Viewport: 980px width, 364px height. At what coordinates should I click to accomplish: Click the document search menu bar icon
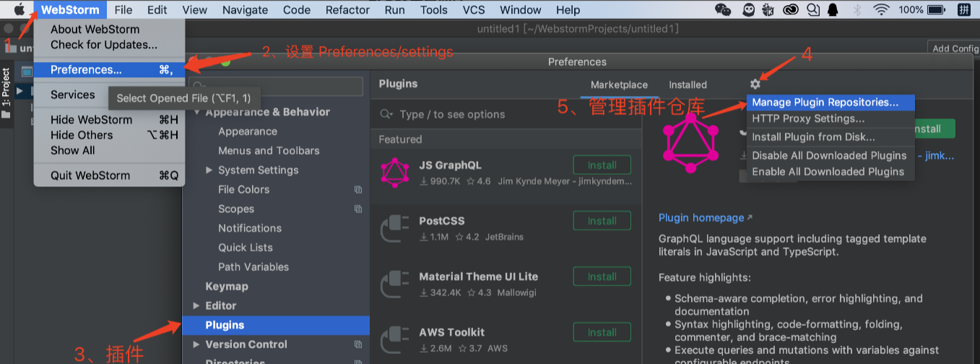click(x=812, y=9)
